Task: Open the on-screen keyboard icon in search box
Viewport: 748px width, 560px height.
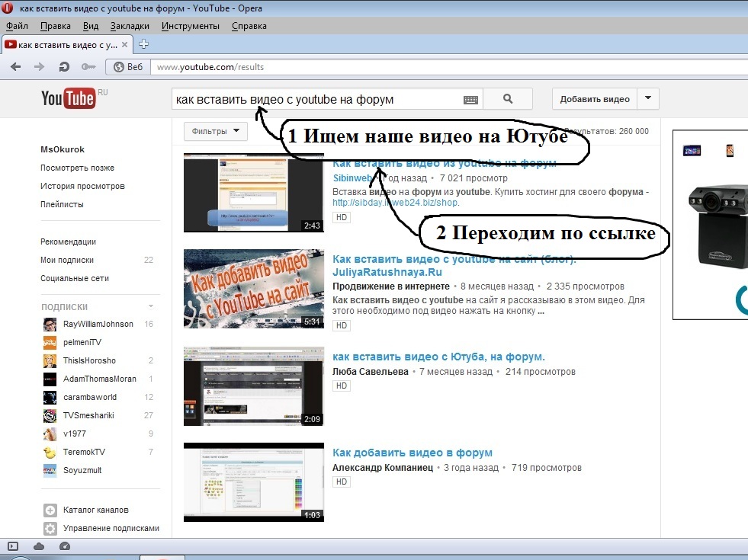Action: tap(471, 100)
